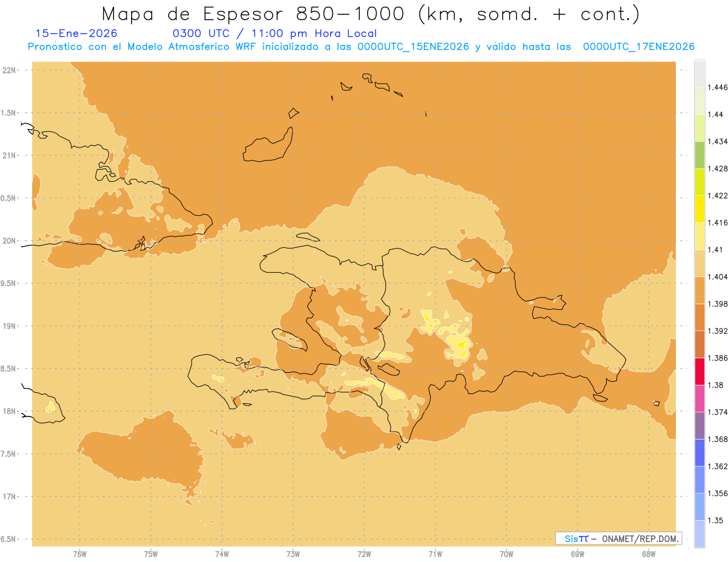Select the purple 1.368–1.374 colorbar segment

699,426
